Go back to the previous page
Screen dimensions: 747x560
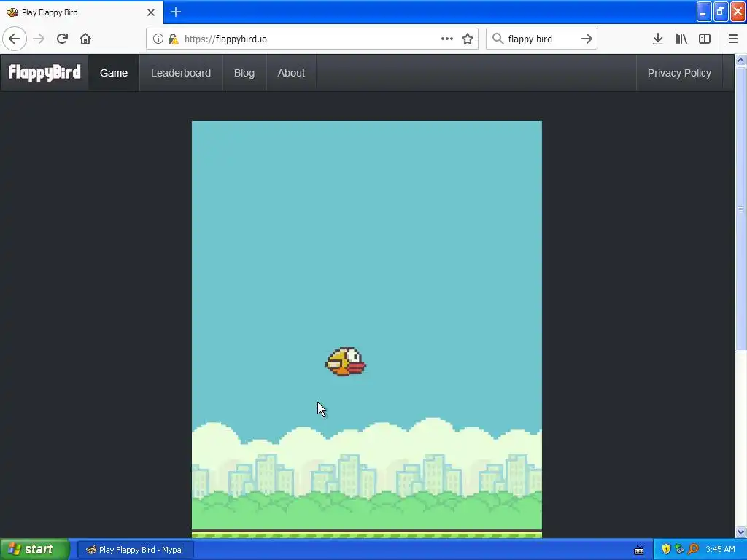tap(15, 39)
